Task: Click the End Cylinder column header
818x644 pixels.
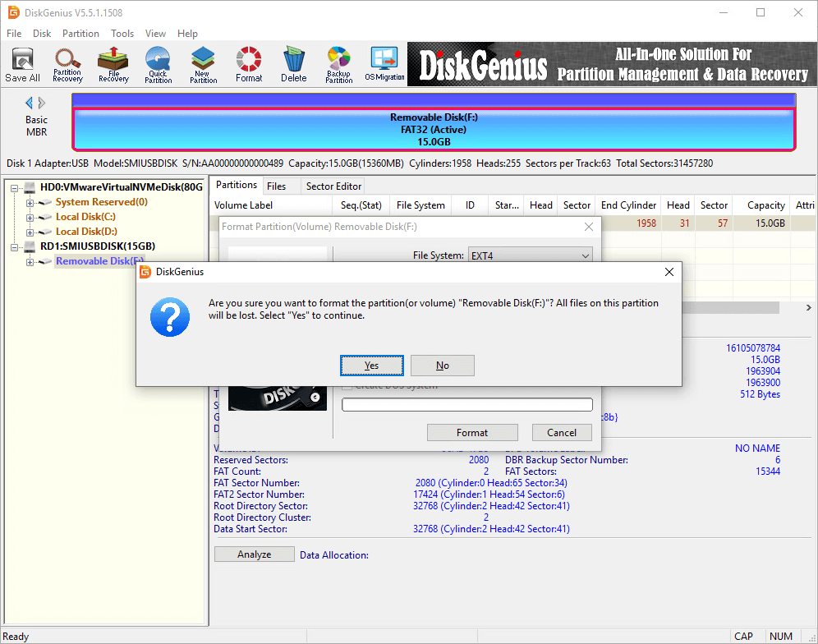Action: pyautogui.click(x=628, y=205)
